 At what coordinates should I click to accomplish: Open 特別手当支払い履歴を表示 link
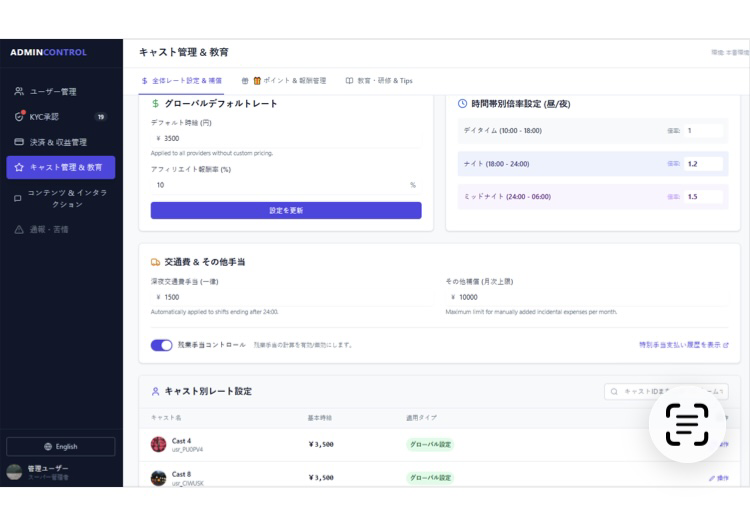[x=683, y=345]
